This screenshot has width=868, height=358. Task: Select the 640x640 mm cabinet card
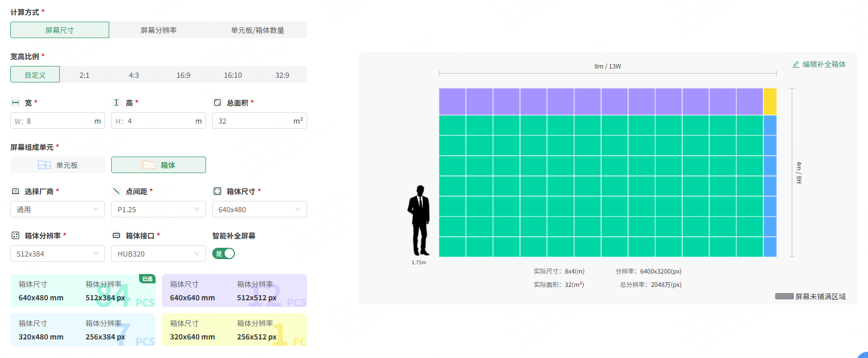click(x=234, y=291)
